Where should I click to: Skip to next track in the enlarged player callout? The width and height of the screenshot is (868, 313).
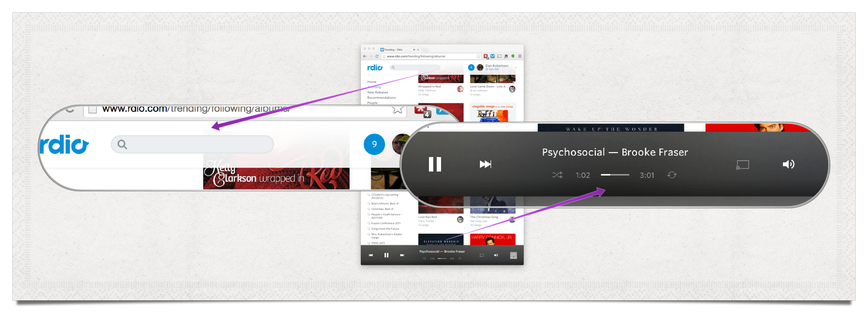tap(485, 164)
